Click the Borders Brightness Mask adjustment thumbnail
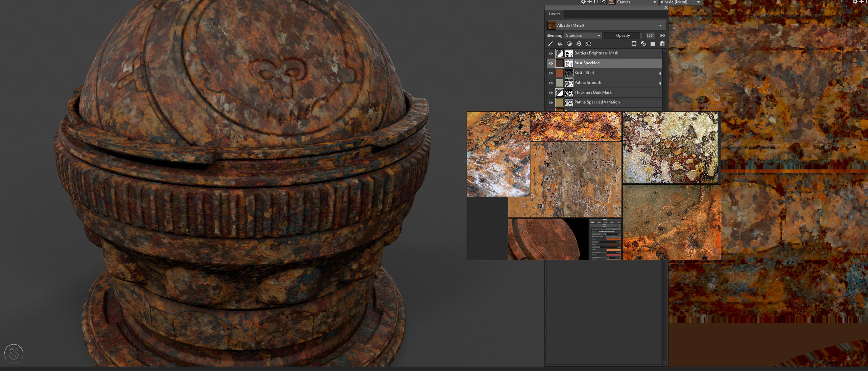This screenshot has width=868, height=371. coord(560,53)
